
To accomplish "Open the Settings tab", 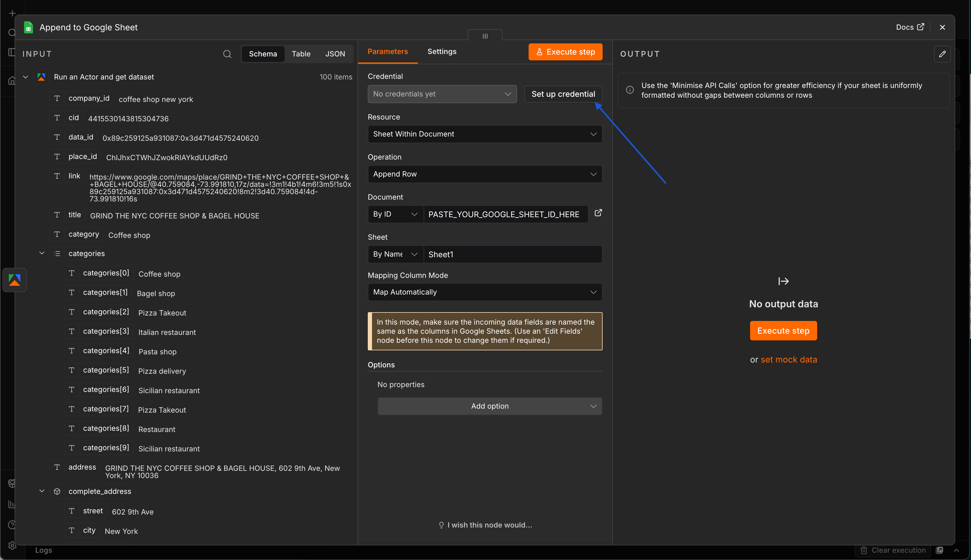I will (x=442, y=52).
